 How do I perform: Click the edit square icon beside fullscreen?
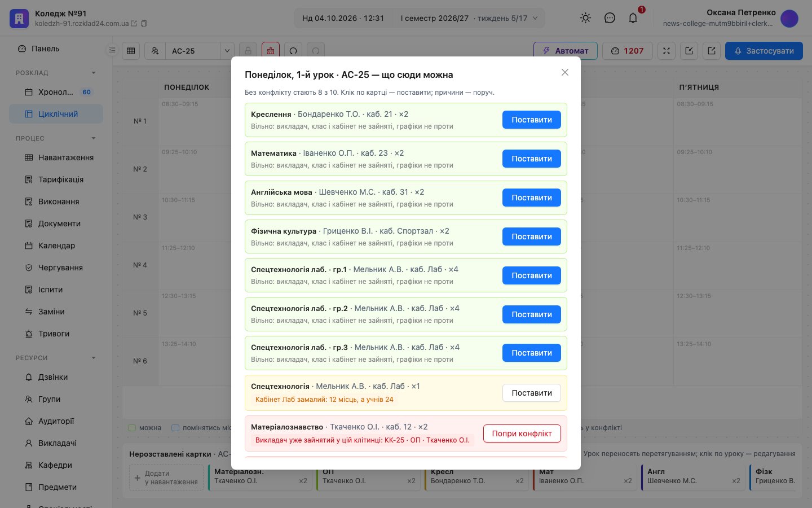coord(689,51)
